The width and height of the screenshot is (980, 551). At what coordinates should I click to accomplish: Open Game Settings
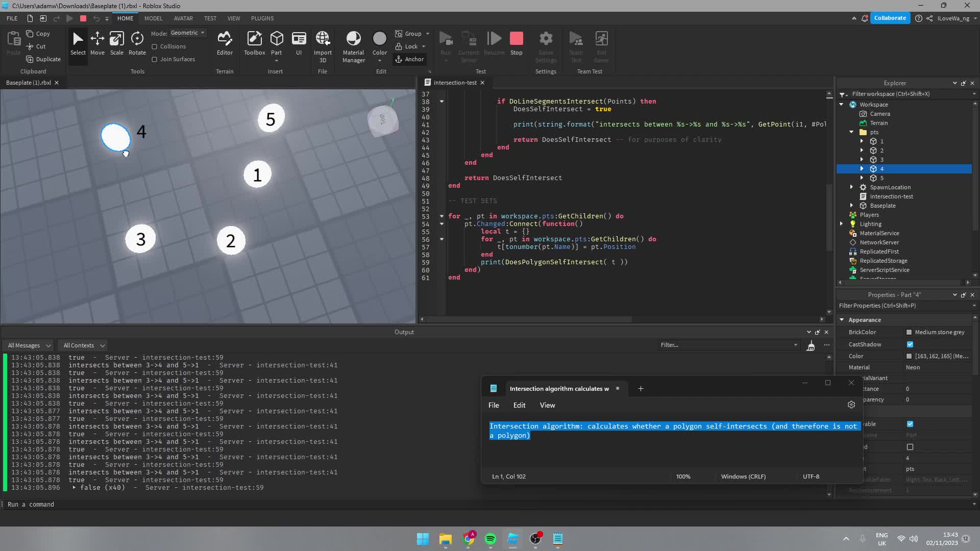546,45
